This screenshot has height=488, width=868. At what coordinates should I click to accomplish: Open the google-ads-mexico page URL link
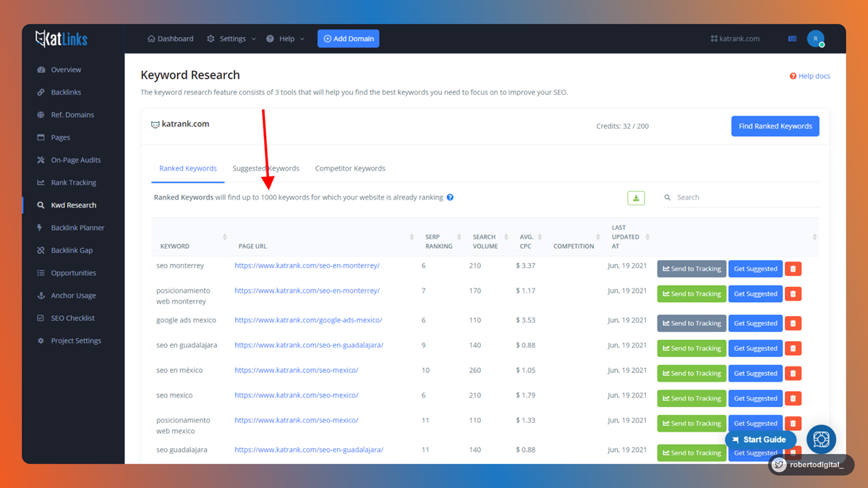point(308,320)
